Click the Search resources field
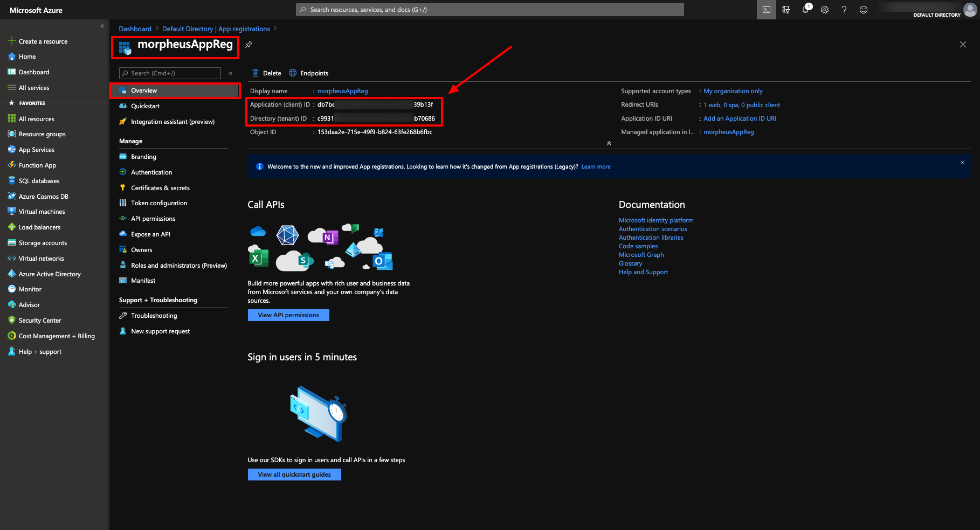 (x=489, y=9)
